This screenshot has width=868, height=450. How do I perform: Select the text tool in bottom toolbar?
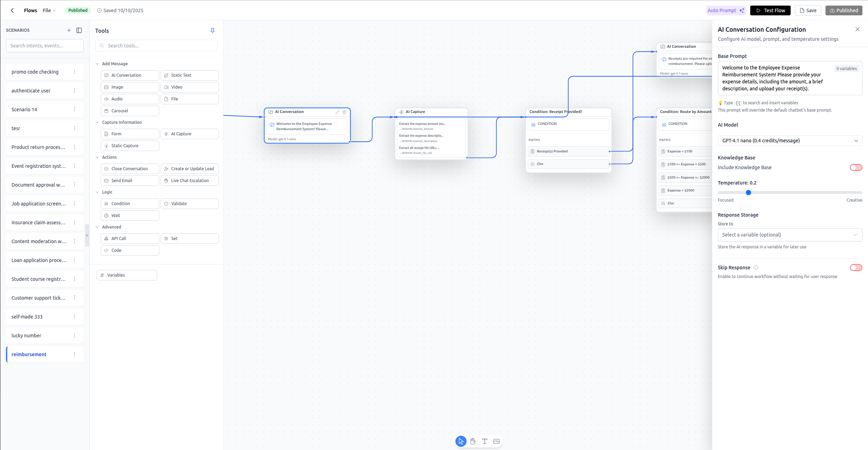coord(484,441)
